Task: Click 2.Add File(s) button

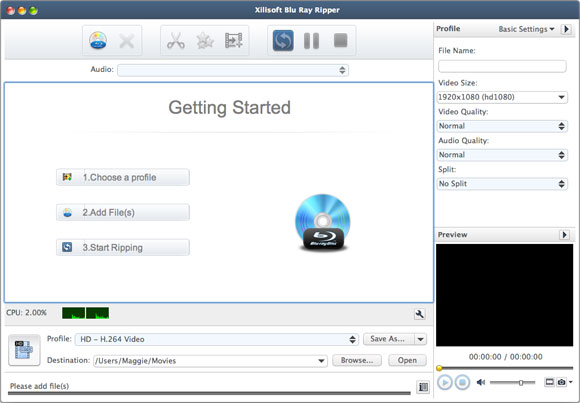Action: pyautogui.click(x=123, y=212)
